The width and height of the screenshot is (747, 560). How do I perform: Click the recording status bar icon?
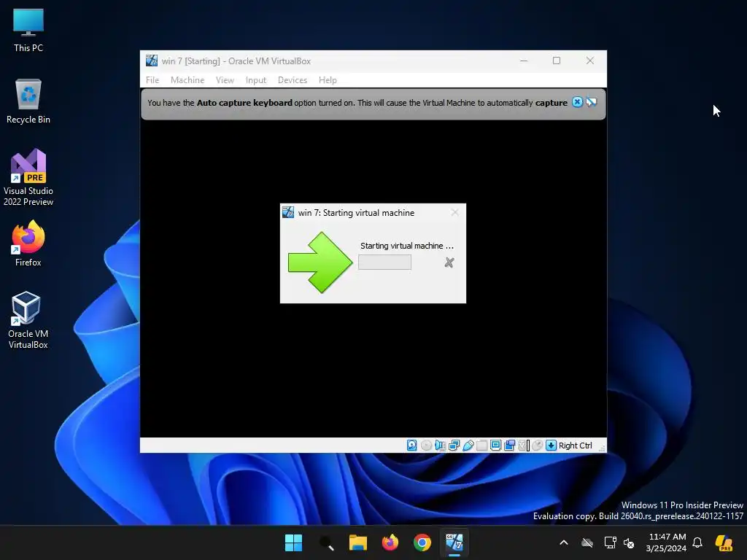pyautogui.click(x=509, y=446)
